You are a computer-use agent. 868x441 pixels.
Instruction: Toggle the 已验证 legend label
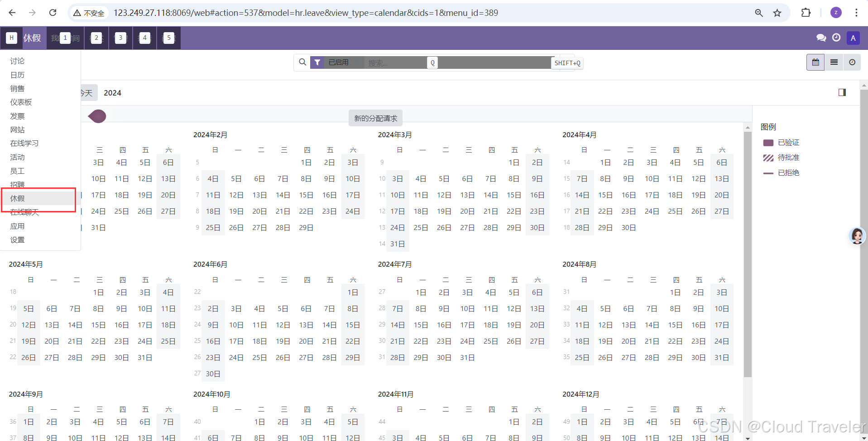tap(788, 143)
